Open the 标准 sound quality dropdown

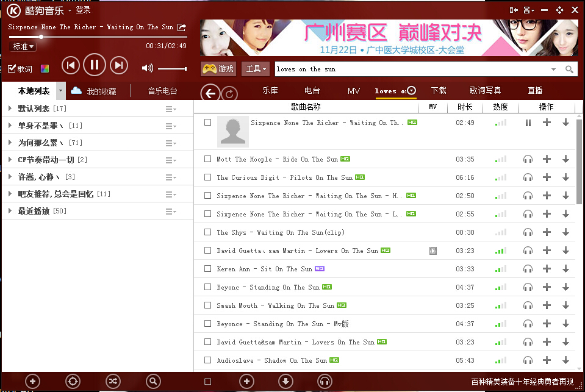[x=23, y=46]
